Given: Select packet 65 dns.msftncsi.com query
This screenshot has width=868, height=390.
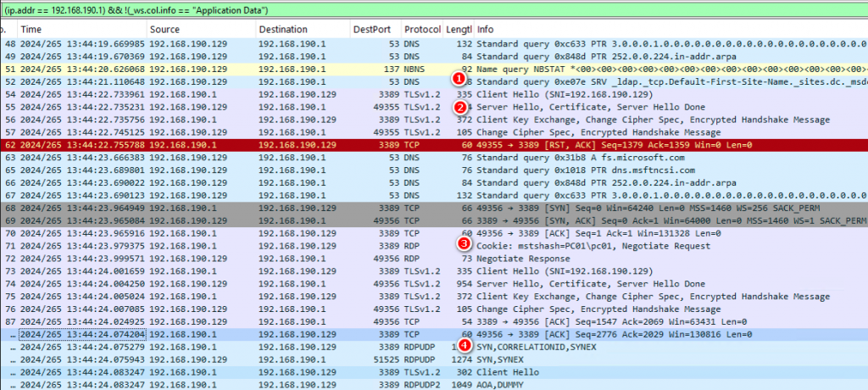Looking at the screenshot, I should pyautogui.click(x=434, y=170).
